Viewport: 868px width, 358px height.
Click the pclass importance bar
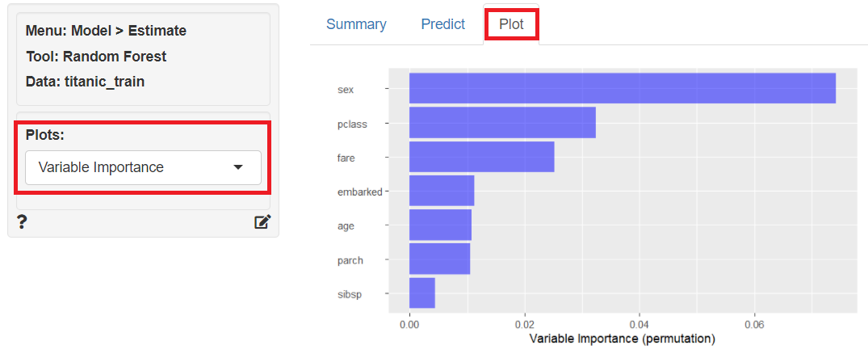[x=502, y=122]
